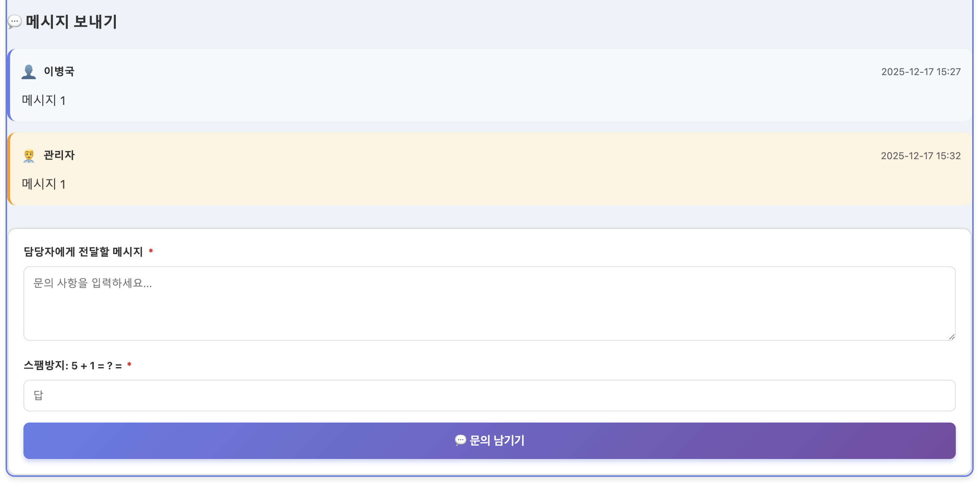Click the textarea resize handle corner
This screenshot has height=488, width=980.
coord(951,337)
